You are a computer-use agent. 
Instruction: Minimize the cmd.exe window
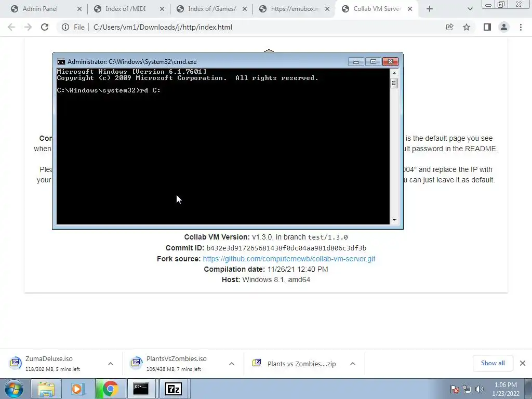356,62
